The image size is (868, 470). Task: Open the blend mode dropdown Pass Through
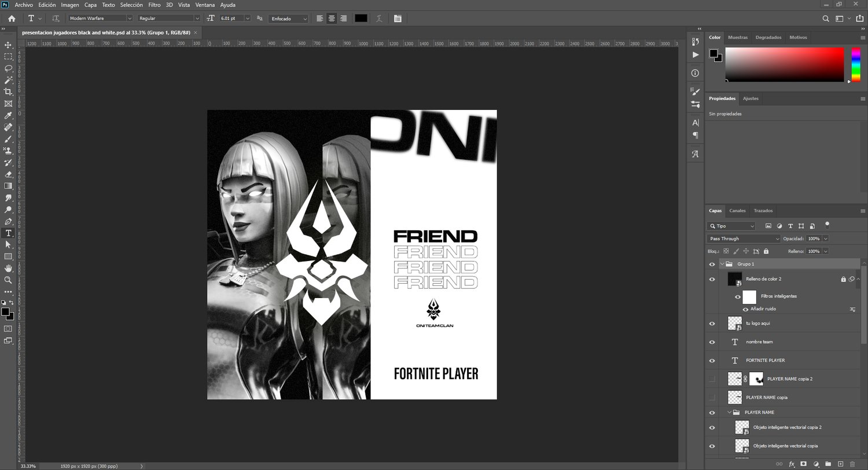coord(744,238)
